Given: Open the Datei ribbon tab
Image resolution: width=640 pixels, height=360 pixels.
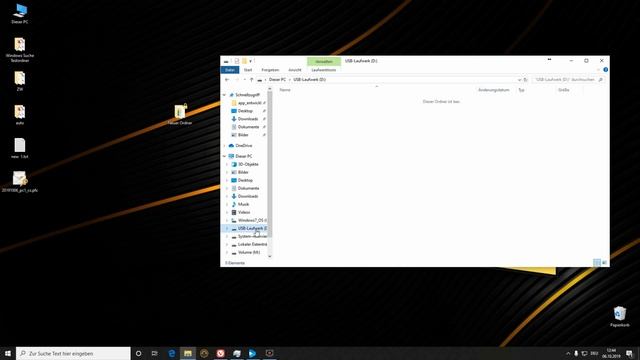Looking at the screenshot, I should pyautogui.click(x=230, y=70).
